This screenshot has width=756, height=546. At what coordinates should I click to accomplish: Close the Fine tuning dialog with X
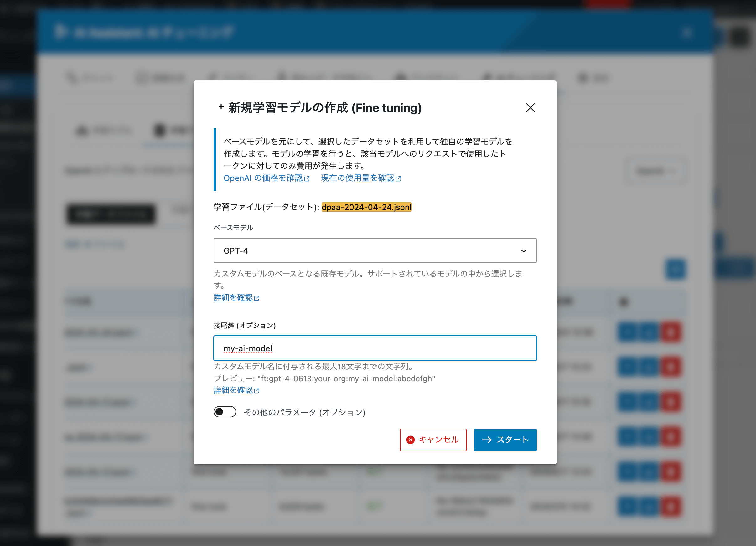530,108
